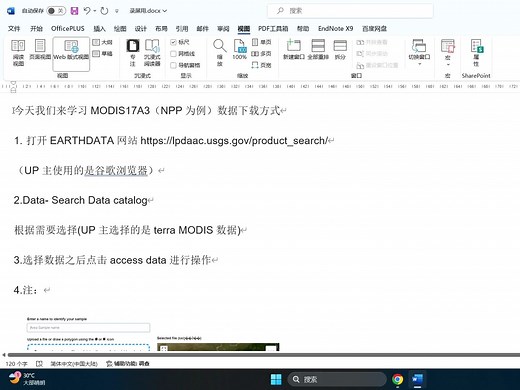
Task: Switch to Outline (大纲) view
Action: click(x=102, y=42)
